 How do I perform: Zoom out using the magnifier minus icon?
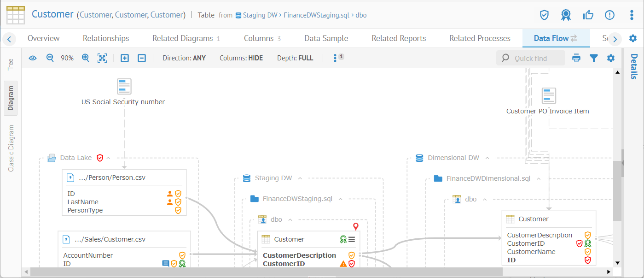(50, 58)
